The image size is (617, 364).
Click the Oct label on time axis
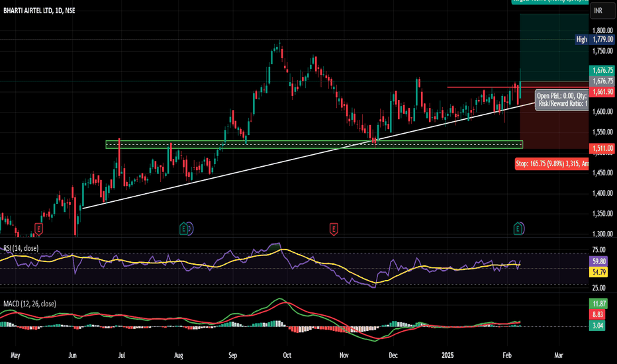click(x=287, y=355)
